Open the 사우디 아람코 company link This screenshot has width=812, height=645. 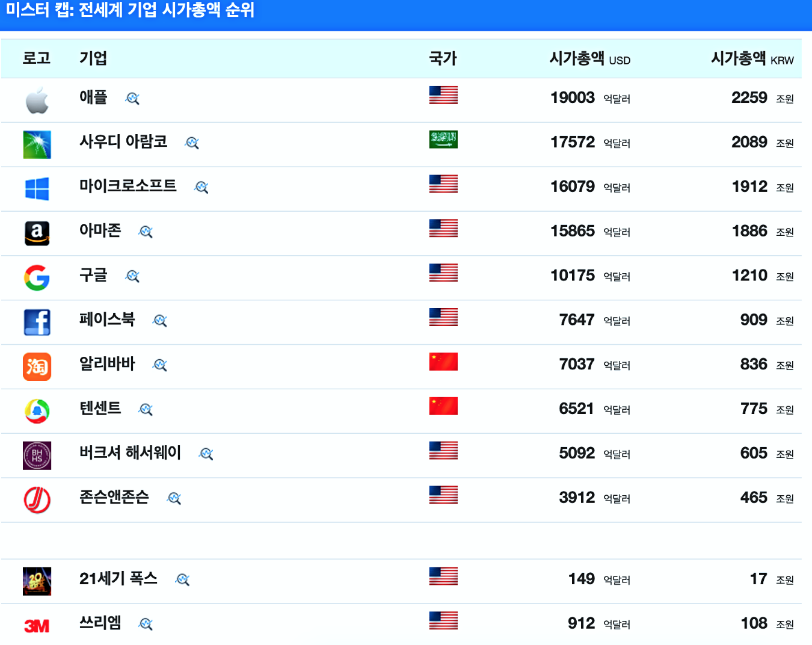(123, 141)
